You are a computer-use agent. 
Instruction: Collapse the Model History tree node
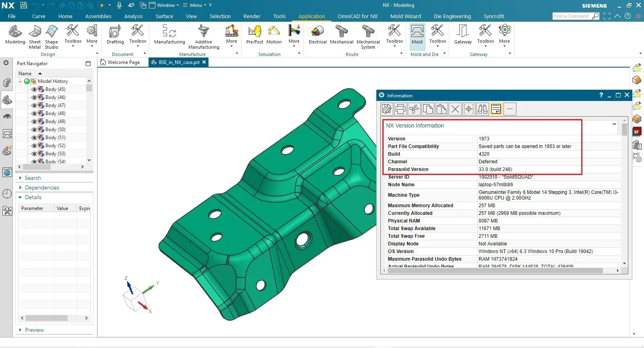(x=20, y=81)
